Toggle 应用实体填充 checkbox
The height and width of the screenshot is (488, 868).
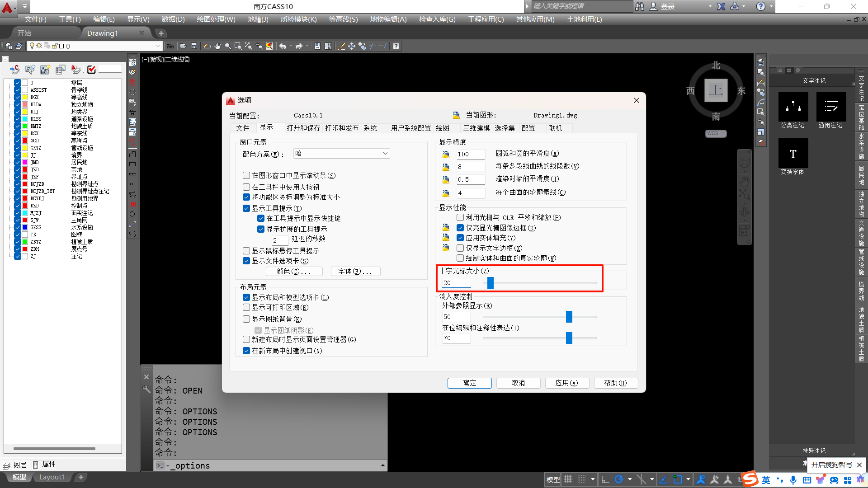pos(460,238)
